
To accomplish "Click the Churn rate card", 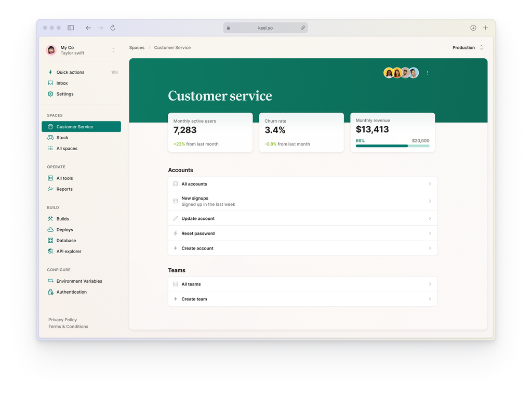I will point(302,133).
